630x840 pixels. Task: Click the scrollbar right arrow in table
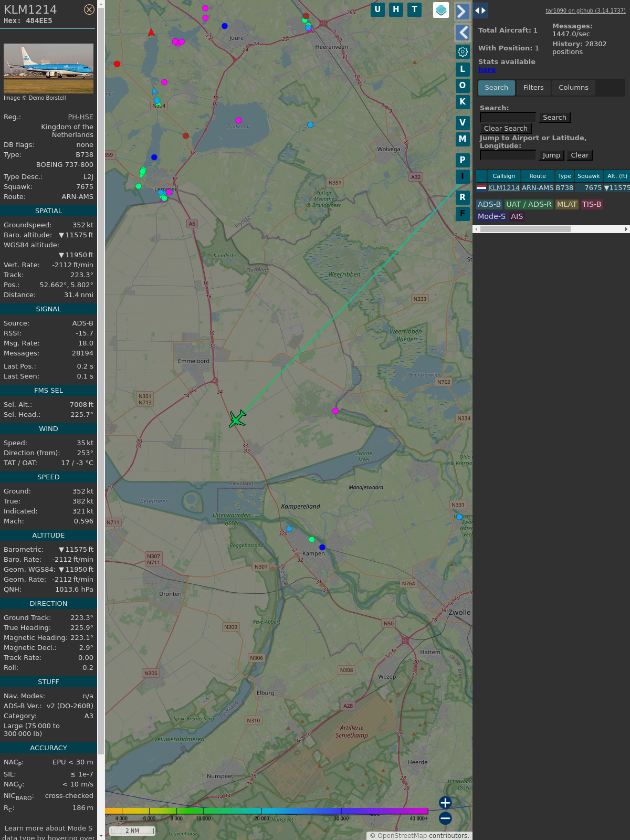[626, 229]
